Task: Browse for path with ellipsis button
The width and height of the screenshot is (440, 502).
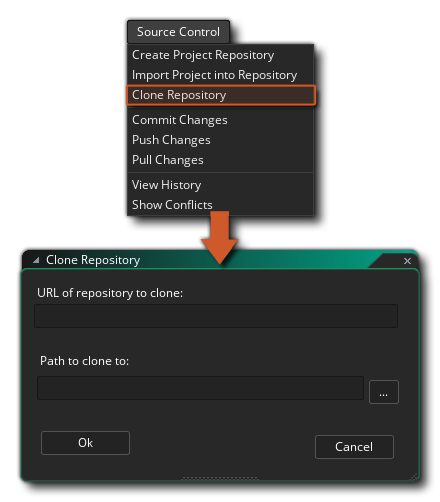Action: click(x=384, y=392)
